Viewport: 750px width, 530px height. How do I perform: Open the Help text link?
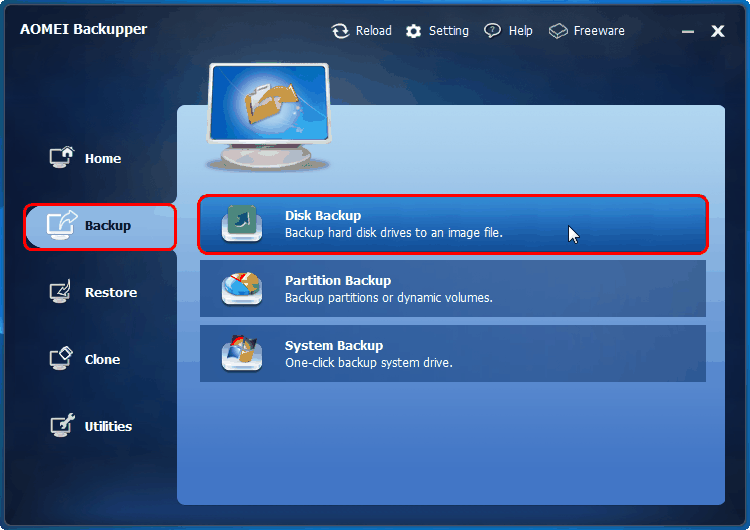520,31
